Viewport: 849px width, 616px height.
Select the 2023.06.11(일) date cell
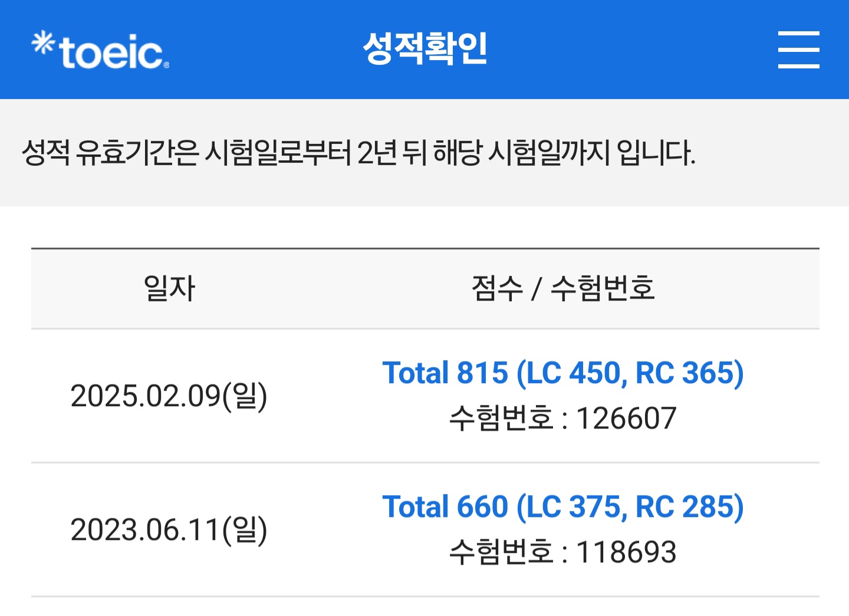point(169,529)
